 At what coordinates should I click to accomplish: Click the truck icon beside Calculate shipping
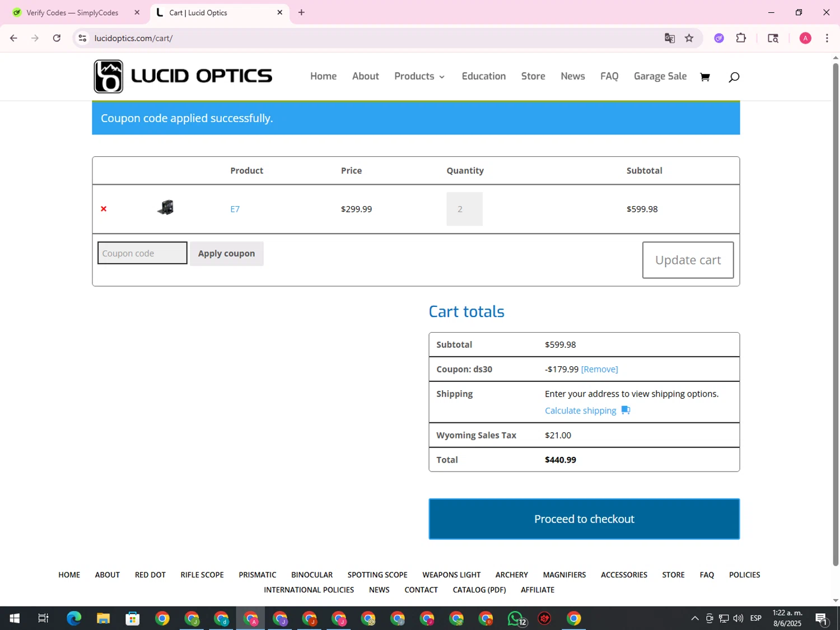(x=626, y=410)
